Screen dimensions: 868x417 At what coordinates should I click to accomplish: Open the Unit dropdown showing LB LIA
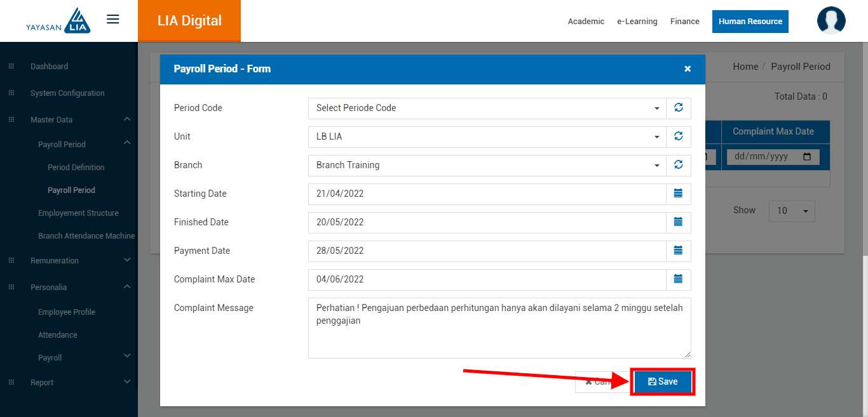coord(487,136)
